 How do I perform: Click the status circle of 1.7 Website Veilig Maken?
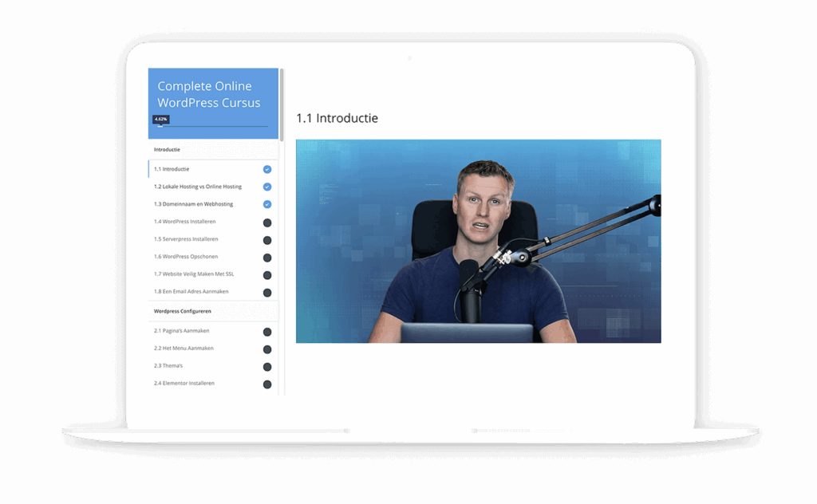tap(267, 275)
